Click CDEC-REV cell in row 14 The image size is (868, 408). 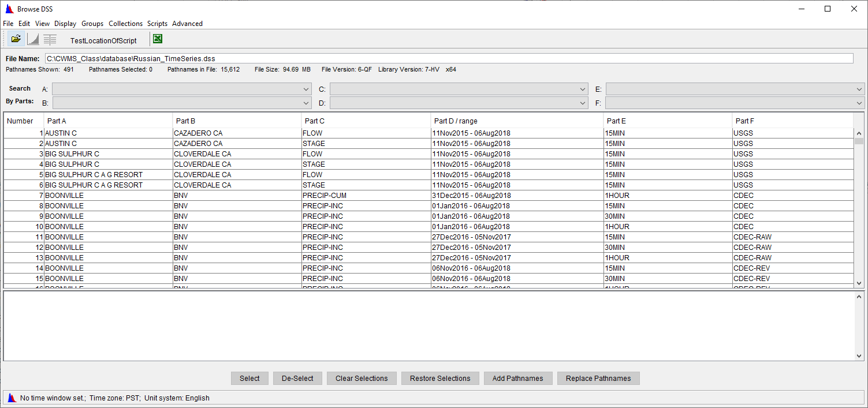793,268
